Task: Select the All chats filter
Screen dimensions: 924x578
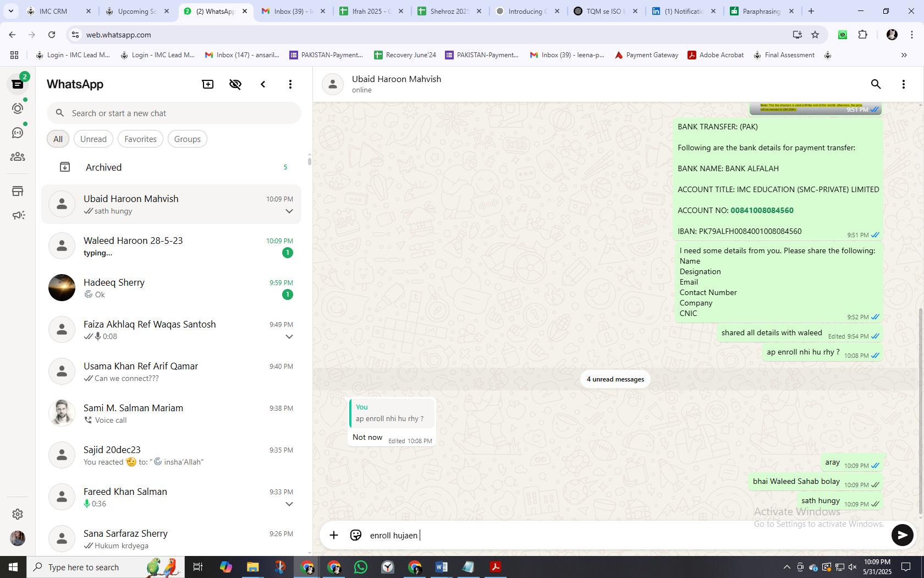Action: [x=58, y=139]
